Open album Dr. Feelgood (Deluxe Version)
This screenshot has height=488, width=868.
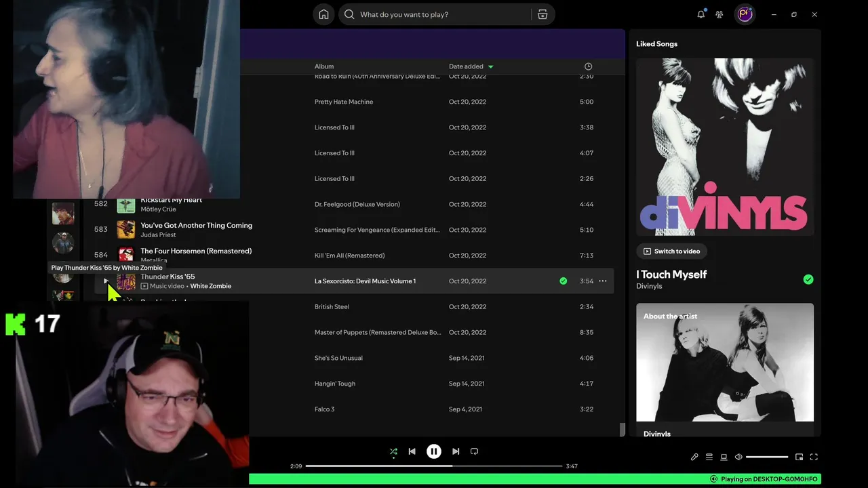pos(357,204)
